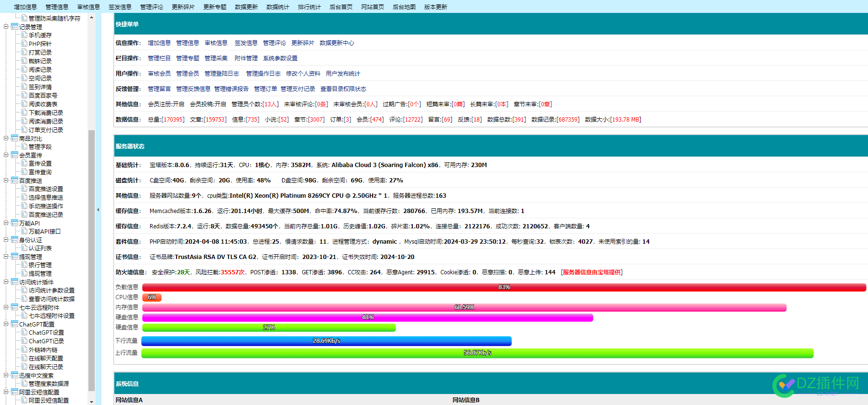
Task: Click the page icon next to 手动推送操作
Action: (x=24, y=206)
